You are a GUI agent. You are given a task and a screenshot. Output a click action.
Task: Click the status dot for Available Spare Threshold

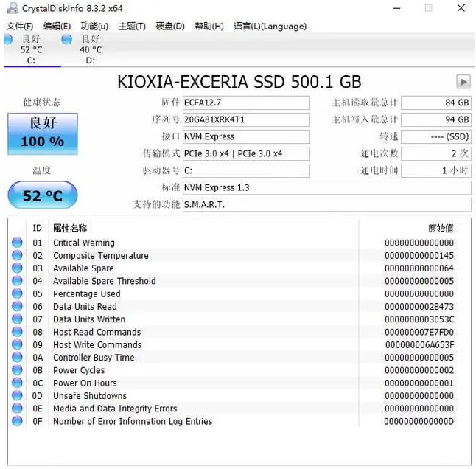[x=17, y=281]
